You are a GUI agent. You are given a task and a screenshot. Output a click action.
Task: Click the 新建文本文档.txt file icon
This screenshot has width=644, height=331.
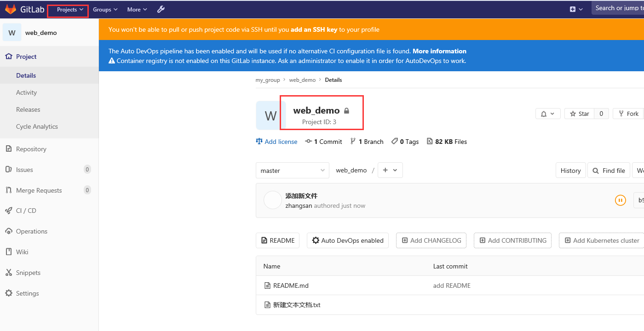click(267, 305)
